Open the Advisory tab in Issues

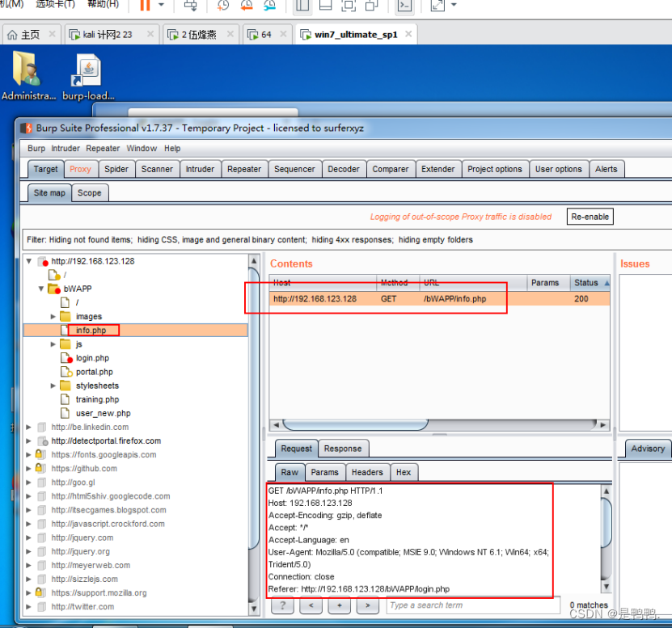tap(648, 449)
